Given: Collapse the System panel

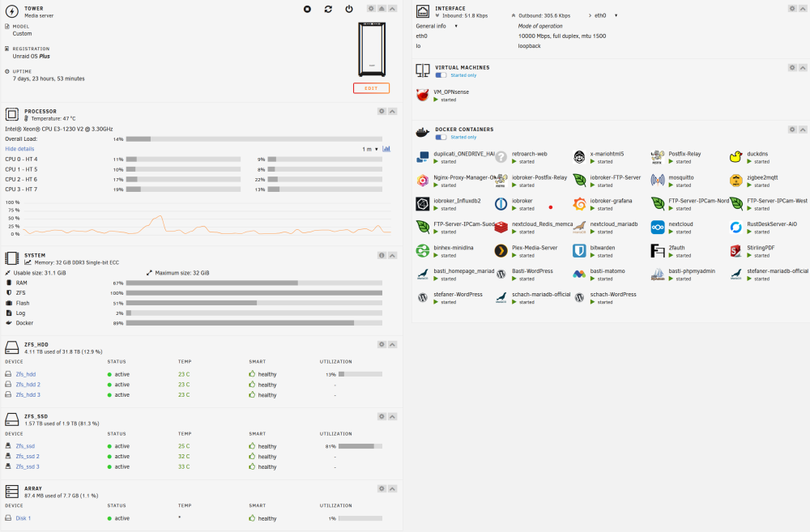Looking at the screenshot, I should pos(393,255).
